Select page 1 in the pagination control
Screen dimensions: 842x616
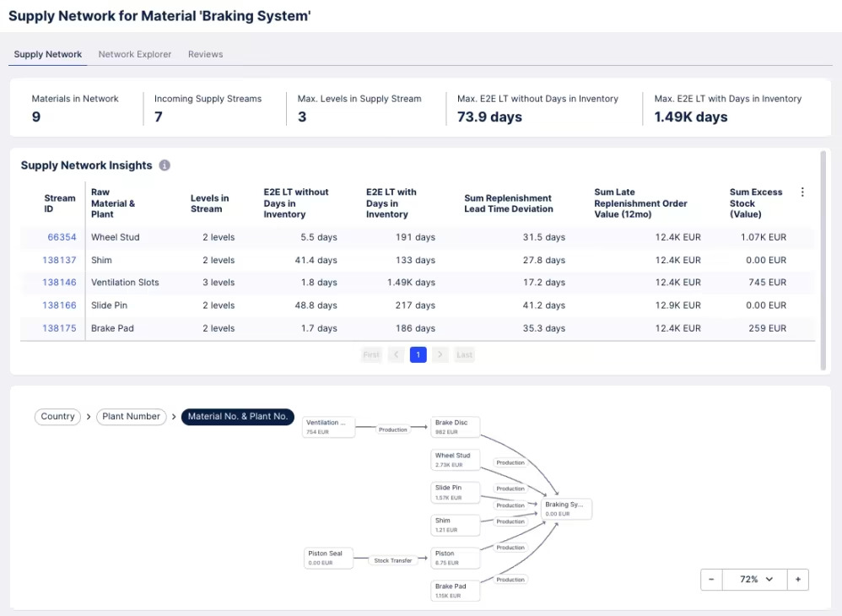(x=418, y=354)
